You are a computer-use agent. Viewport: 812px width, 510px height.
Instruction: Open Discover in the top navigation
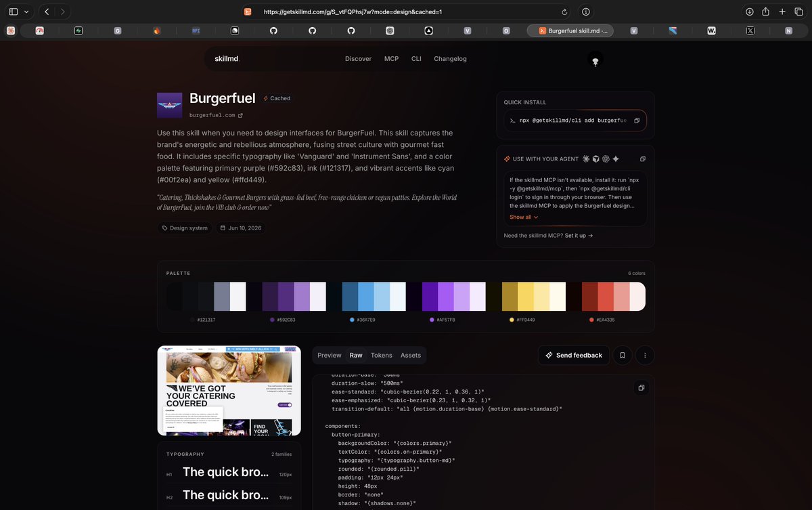click(358, 59)
